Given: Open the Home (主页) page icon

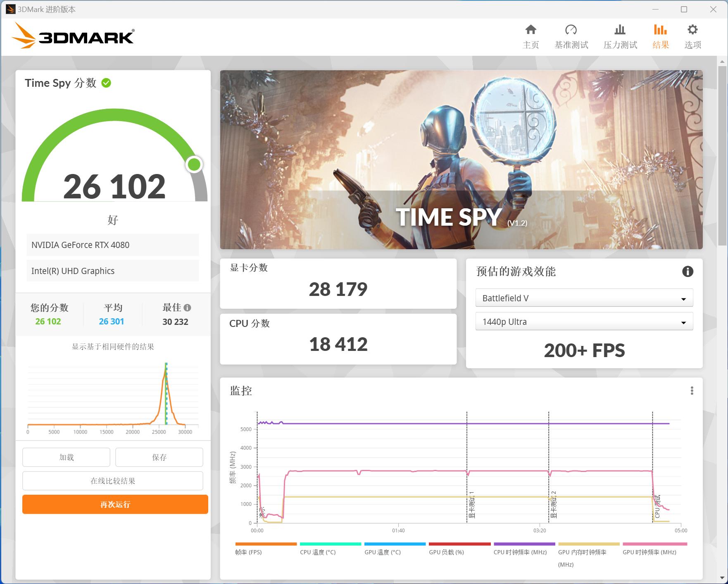Looking at the screenshot, I should point(531,30).
